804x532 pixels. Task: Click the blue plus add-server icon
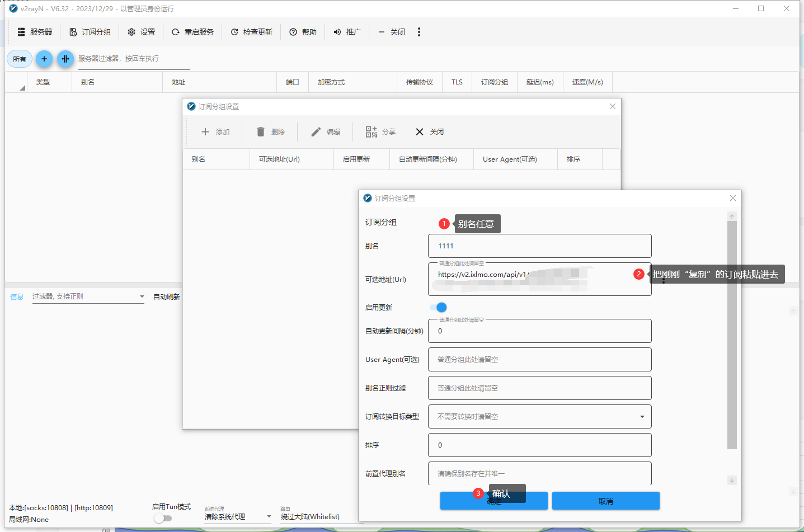(44, 59)
